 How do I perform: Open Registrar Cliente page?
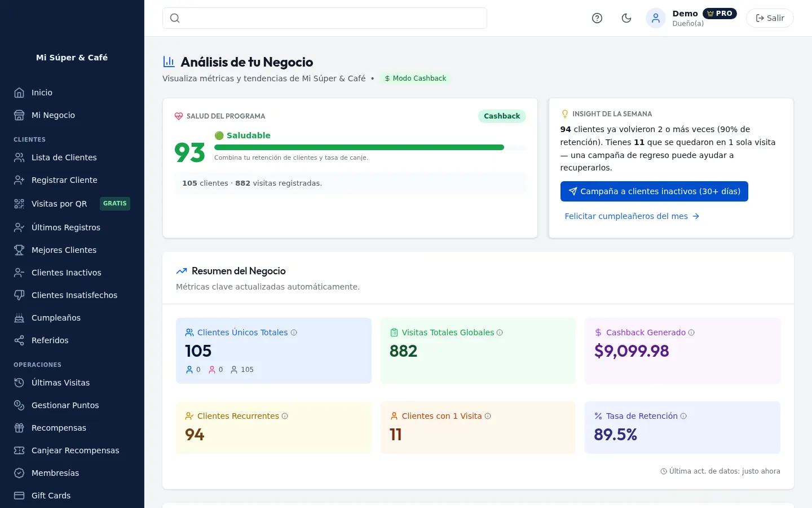pyautogui.click(x=72, y=180)
